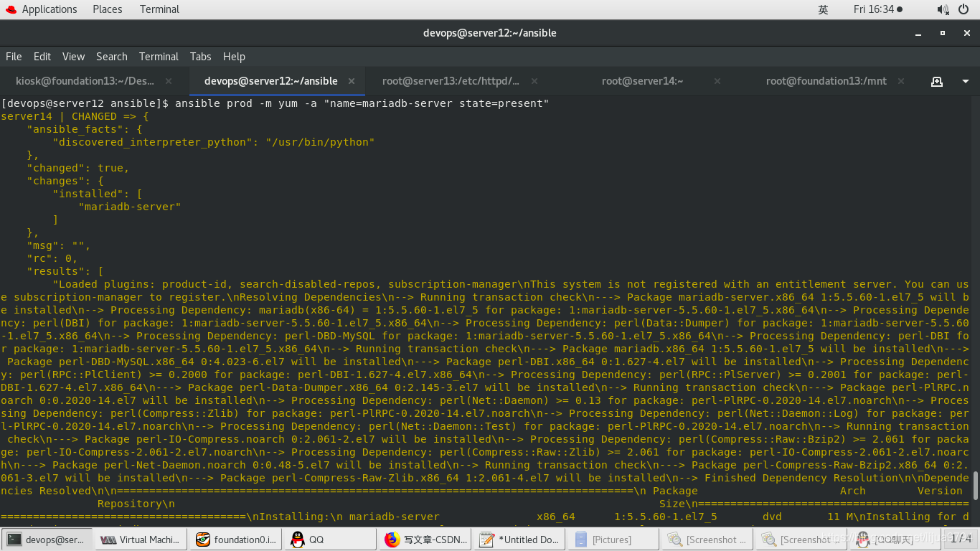This screenshot has height=551, width=980.
Task: Click the power icon in top panel
Action: click(963, 9)
